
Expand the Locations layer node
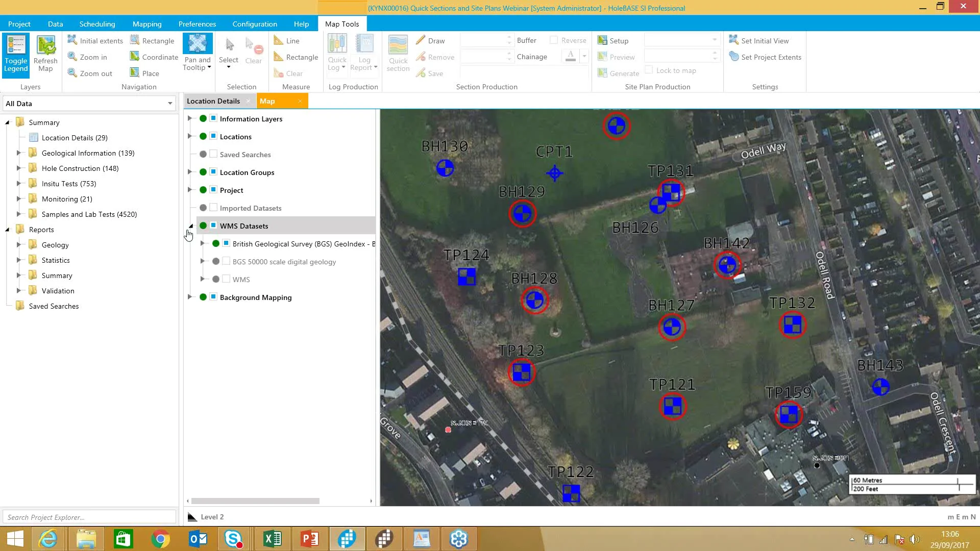190,136
